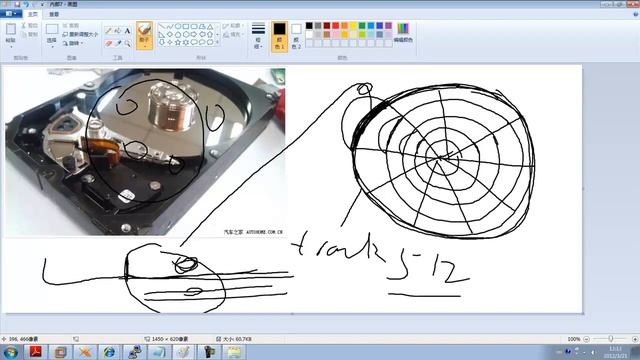Open the Paint application menu button
The width and height of the screenshot is (640, 360).
click(11, 14)
